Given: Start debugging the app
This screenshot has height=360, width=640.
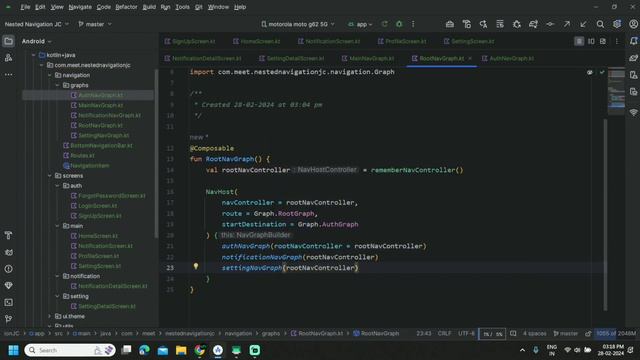Looking at the screenshot, I should [399, 24].
